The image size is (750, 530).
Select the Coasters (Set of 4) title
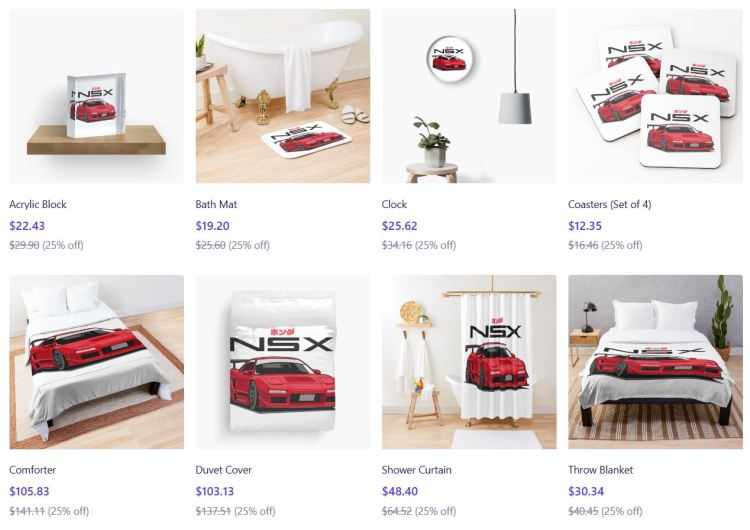click(609, 204)
